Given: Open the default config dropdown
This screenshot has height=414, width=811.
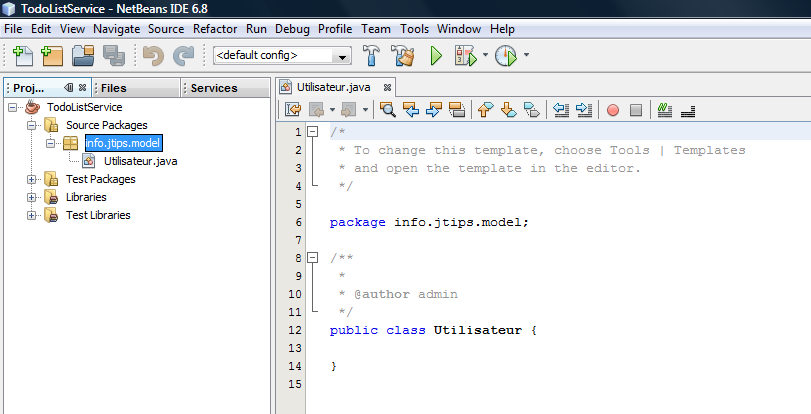Looking at the screenshot, I should tap(342, 56).
